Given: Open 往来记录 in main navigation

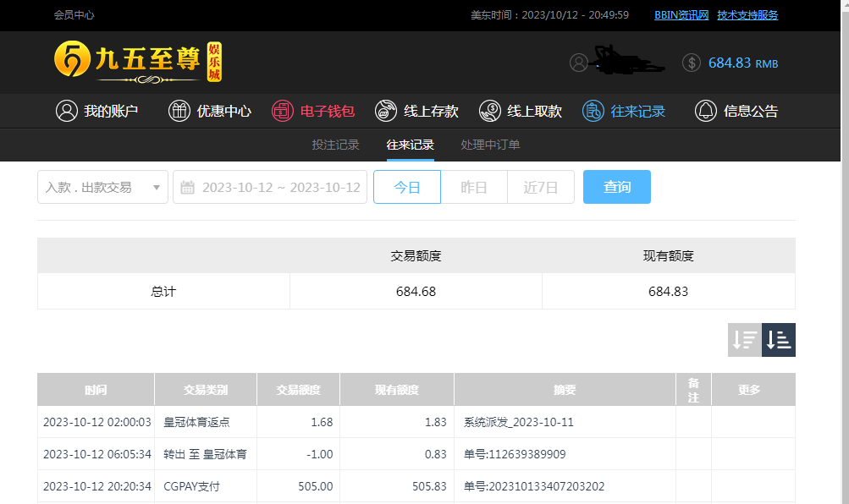Looking at the screenshot, I should pos(624,111).
